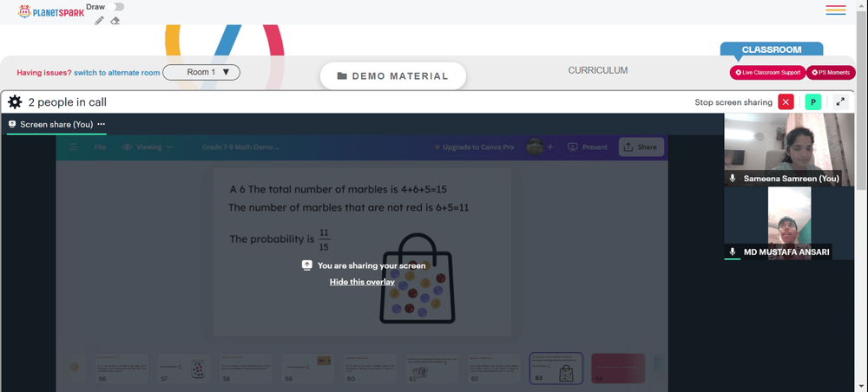This screenshot has height=392, width=868.
Task: Click Upgrade to Canva Pro
Action: (x=474, y=147)
